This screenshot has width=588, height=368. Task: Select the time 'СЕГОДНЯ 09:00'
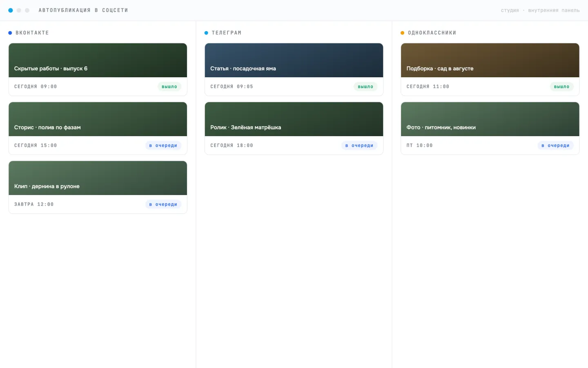point(36,87)
